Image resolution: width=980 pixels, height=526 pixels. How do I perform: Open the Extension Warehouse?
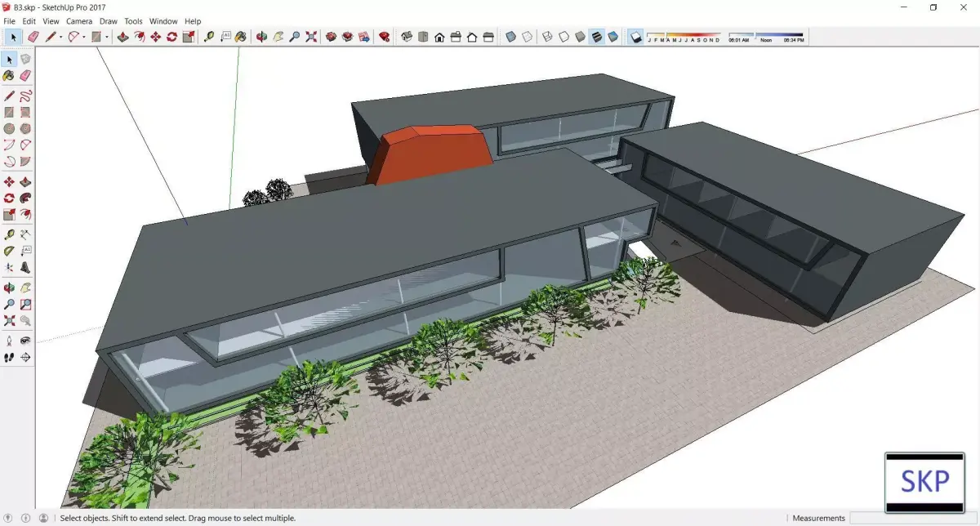click(x=347, y=37)
